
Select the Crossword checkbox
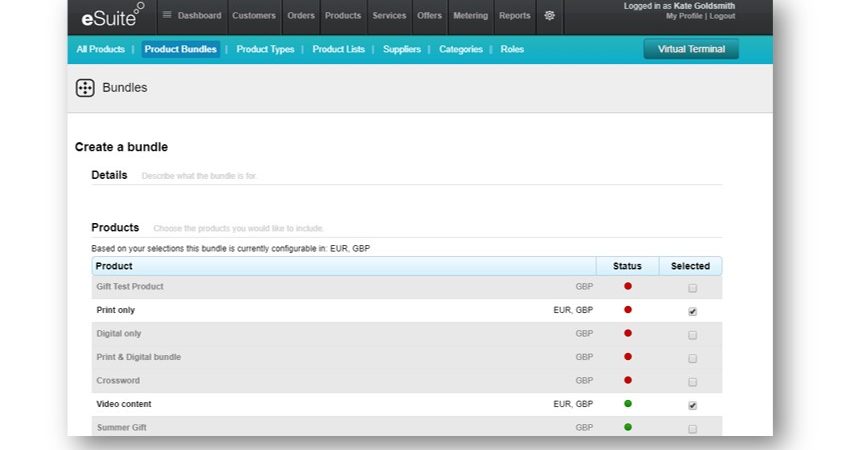click(x=692, y=382)
